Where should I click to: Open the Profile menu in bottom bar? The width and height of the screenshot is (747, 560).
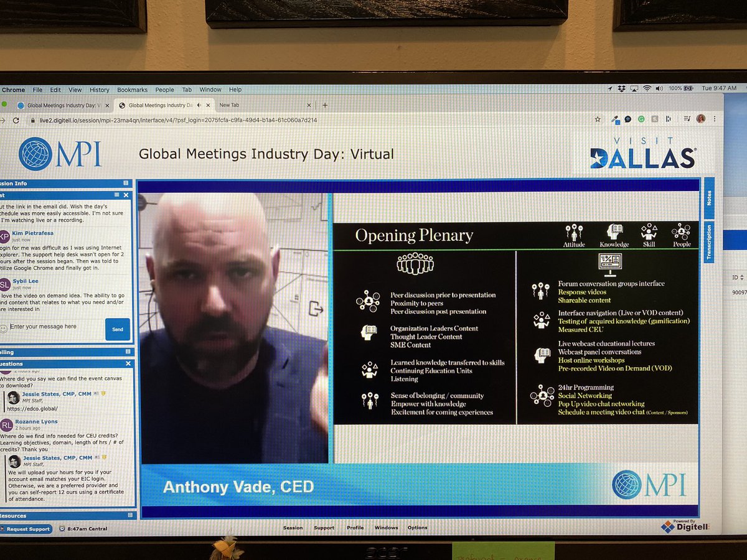[355, 528]
